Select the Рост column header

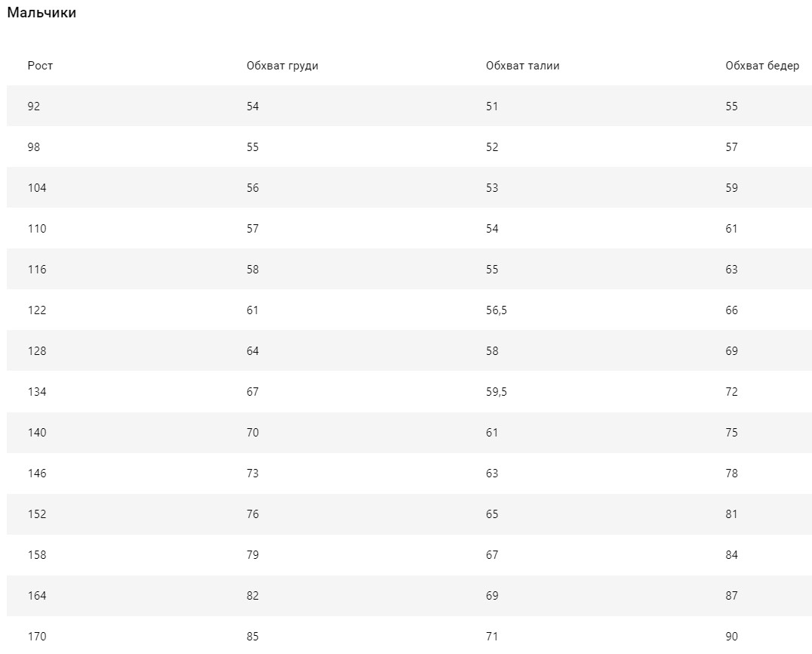pyautogui.click(x=40, y=66)
